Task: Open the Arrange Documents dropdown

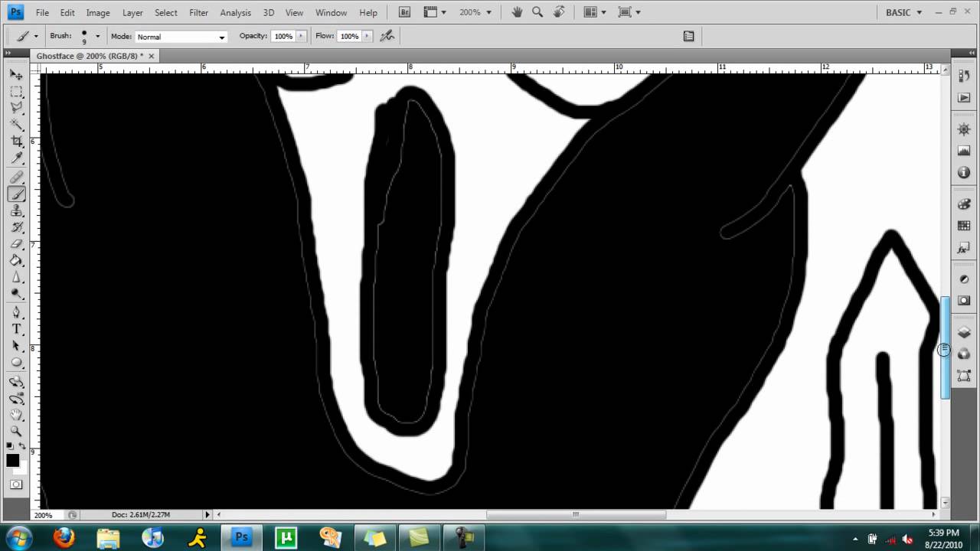Action: (x=594, y=12)
